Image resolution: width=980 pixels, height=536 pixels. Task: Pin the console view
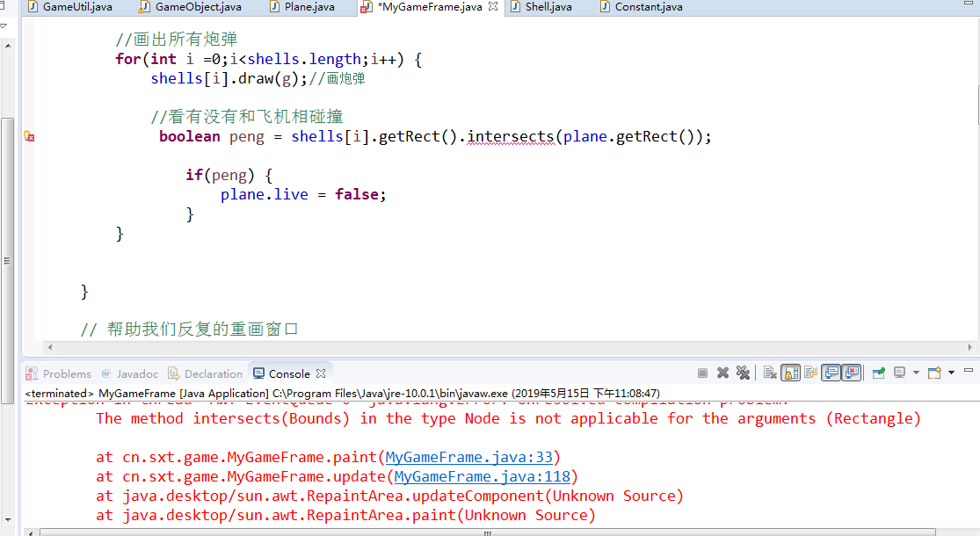tap(879, 373)
